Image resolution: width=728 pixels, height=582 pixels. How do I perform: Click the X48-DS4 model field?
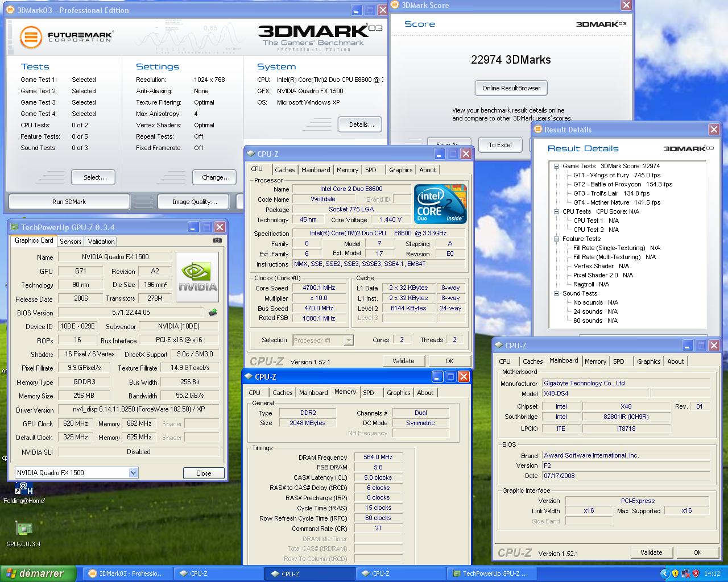click(595, 393)
